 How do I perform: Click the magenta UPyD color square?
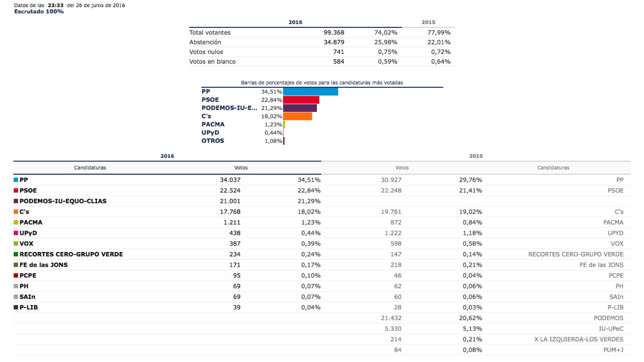point(16,233)
